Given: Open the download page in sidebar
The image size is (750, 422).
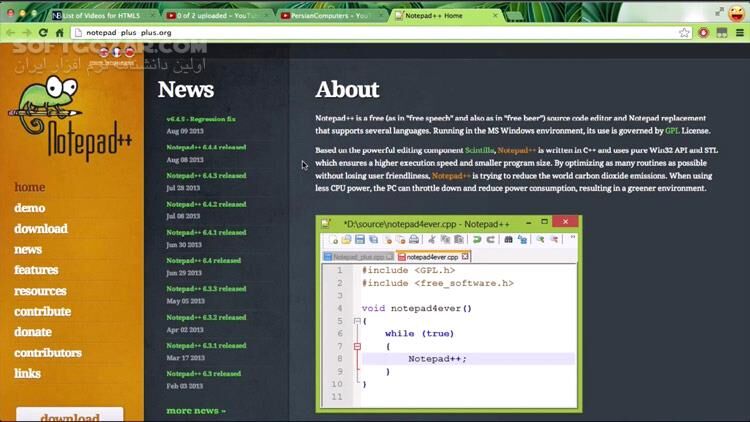Looking at the screenshot, I should pyautogui.click(x=41, y=229).
